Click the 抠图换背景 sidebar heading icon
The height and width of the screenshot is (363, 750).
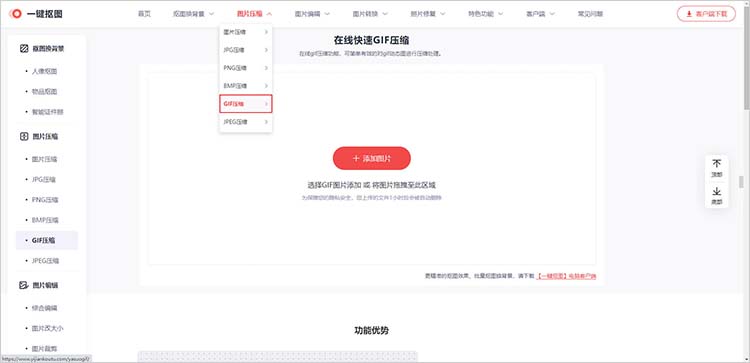24,48
